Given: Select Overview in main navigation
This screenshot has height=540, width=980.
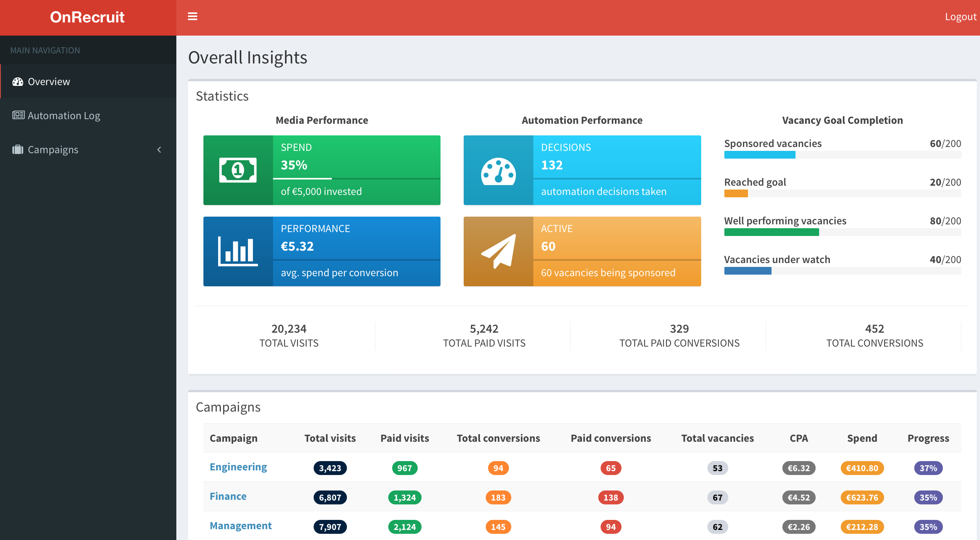Looking at the screenshot, I should (x=49, y=82).
